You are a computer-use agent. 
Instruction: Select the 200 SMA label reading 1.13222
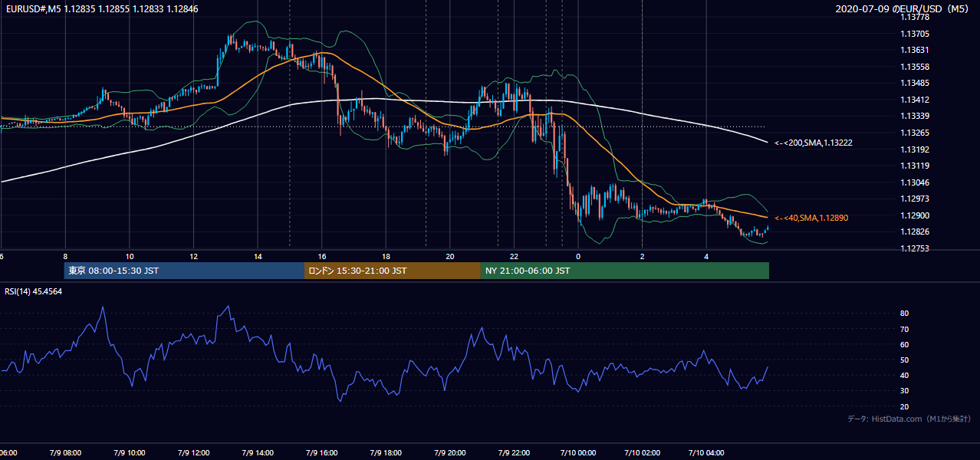(x=813, y=143)
